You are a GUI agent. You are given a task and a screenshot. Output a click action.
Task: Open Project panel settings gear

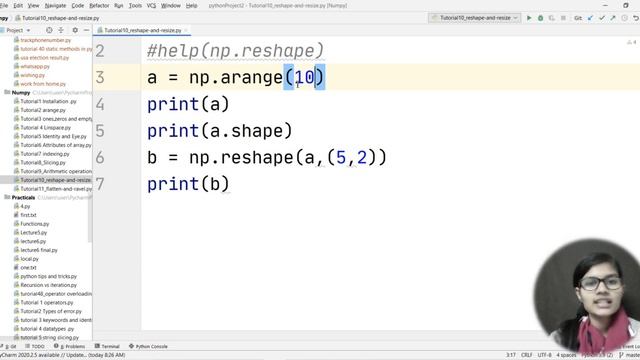coord(75,30)
